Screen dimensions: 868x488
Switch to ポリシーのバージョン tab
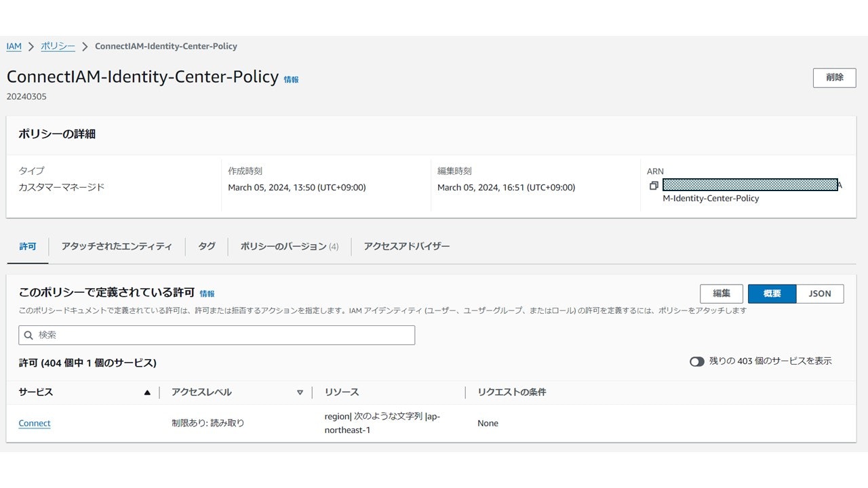[290, 246]
